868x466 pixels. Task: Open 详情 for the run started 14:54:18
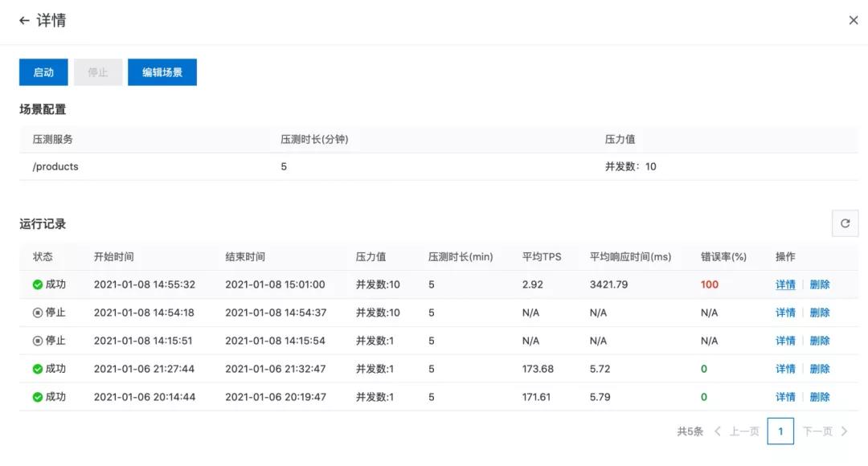[785, 313]
